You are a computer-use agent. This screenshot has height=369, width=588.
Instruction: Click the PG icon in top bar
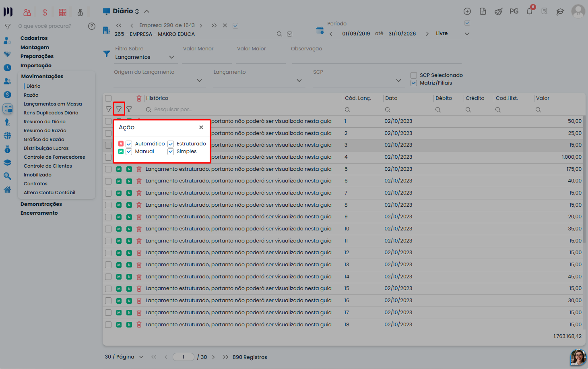pos(514,11)
